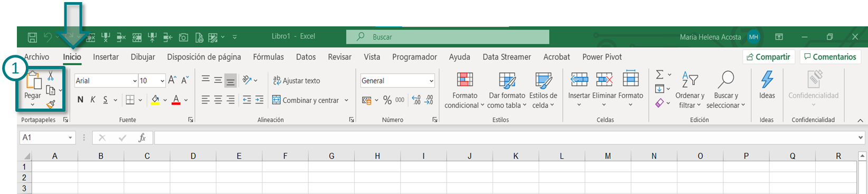868x194 pixels.
Task: Toggle underline S formatting
Action: 106,100
